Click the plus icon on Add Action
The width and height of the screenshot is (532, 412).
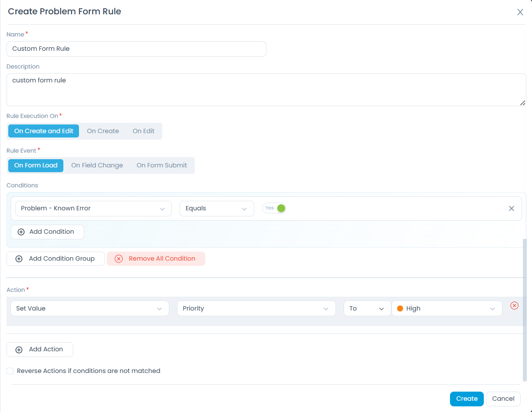click(19, 349)
